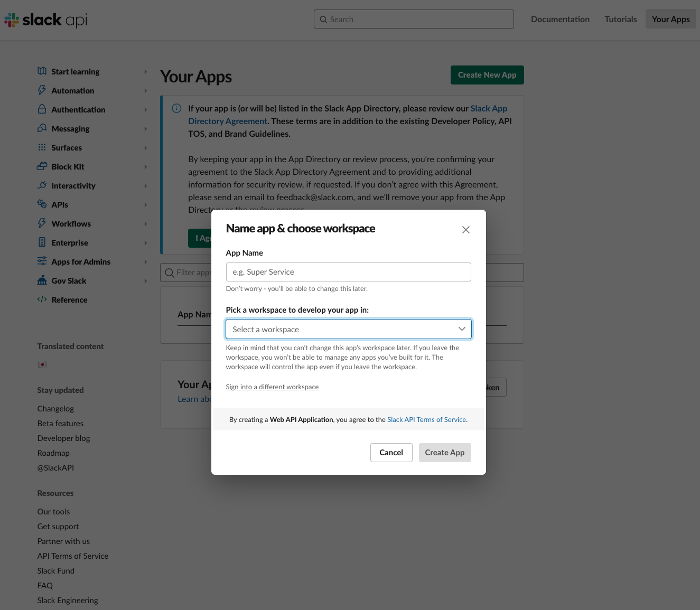Viewport: 700px width, 610px height.
Task: Click the Block Kit blocks icon
Action: pos(42,166)
